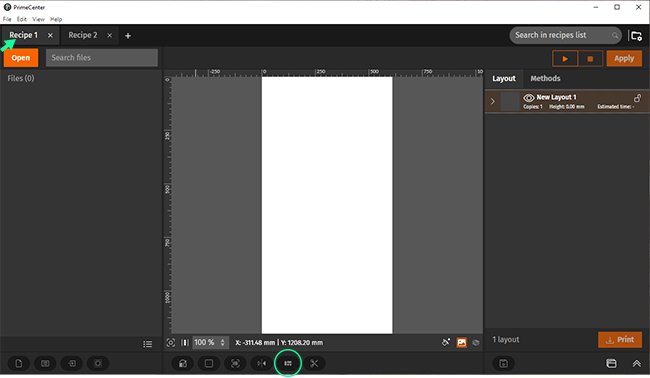Click the blank page icon in files toolbar
This screenshot has height=378, width=650.
point(19,363)
